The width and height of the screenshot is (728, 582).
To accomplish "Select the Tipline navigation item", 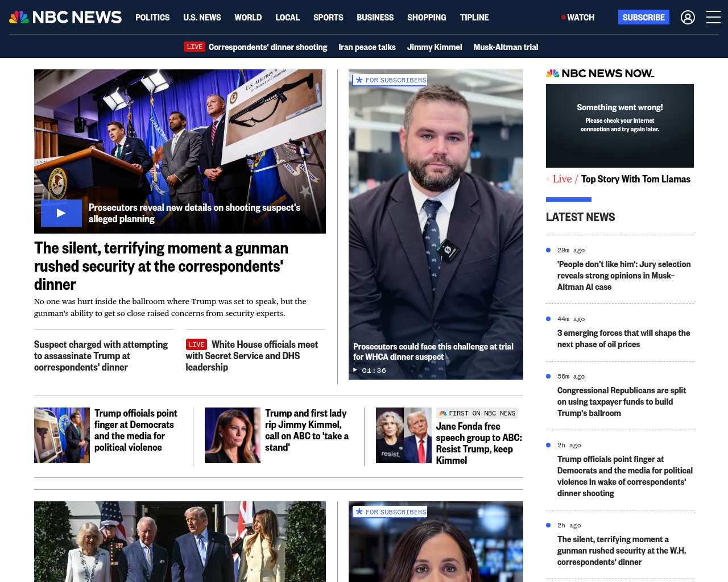I will tap(474, 18).
